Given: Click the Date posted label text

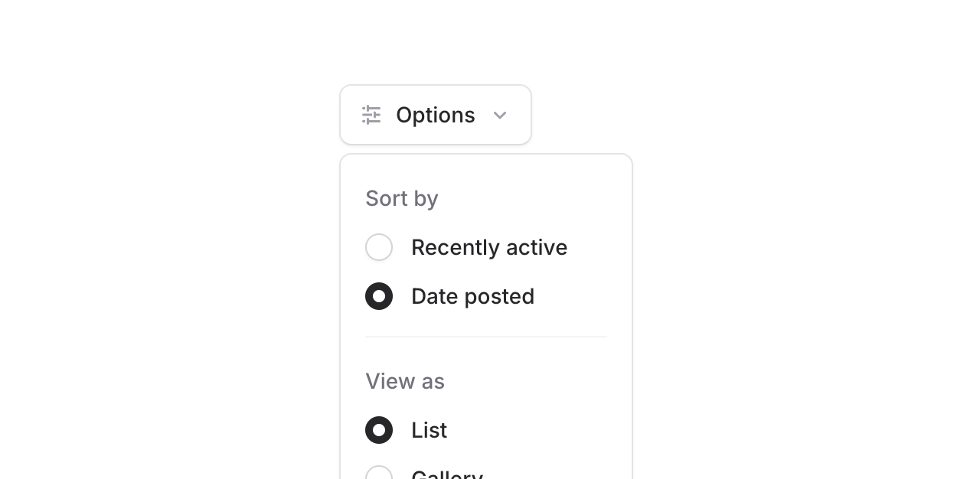Looking at the screenshot, I should click(x=472, y=296).
